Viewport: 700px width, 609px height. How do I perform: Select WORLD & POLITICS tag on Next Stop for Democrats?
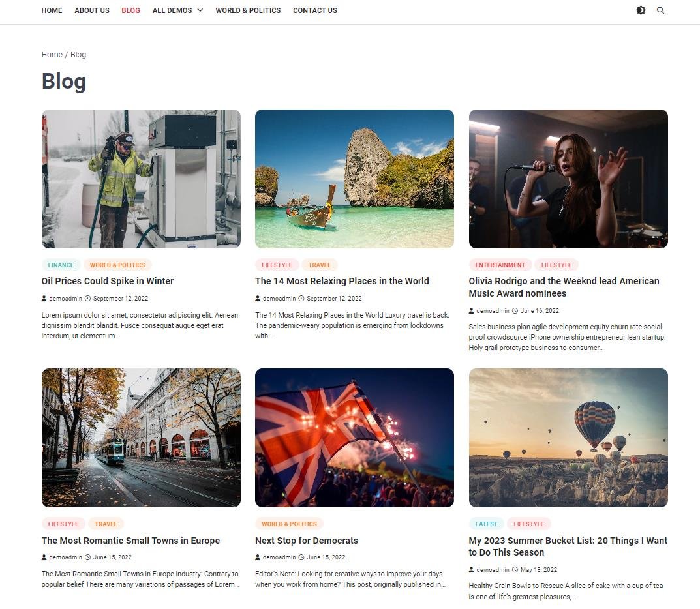click(x=289, y=524)
